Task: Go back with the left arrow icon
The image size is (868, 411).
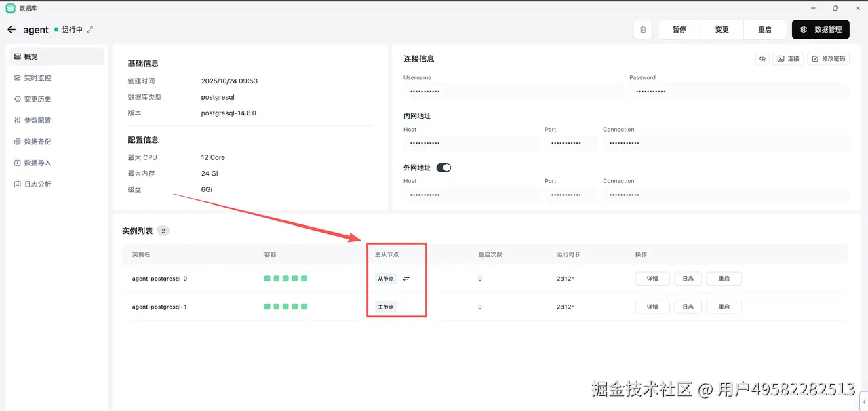Action: pyautogui.click(x=12, y=30)
